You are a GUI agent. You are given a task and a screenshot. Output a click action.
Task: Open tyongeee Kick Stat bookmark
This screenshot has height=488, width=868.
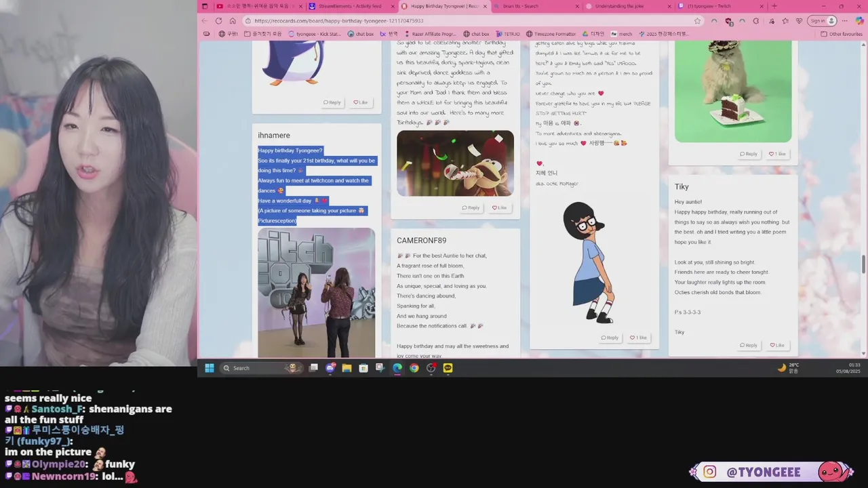(315, 34)
